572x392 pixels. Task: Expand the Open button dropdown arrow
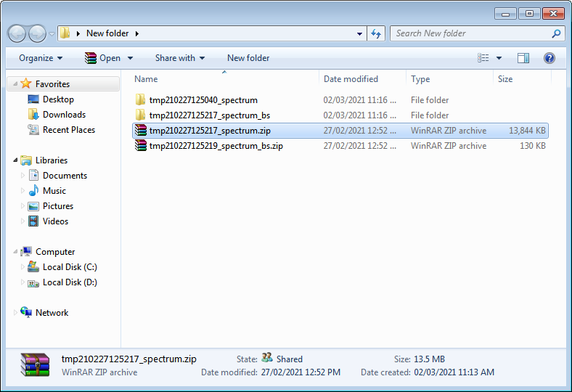pos(130,58)
